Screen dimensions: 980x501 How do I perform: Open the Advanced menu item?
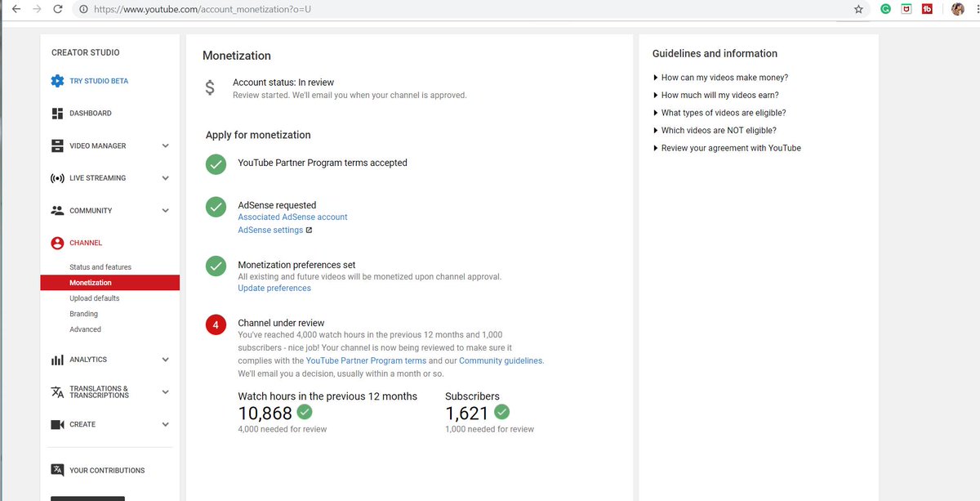85,329
